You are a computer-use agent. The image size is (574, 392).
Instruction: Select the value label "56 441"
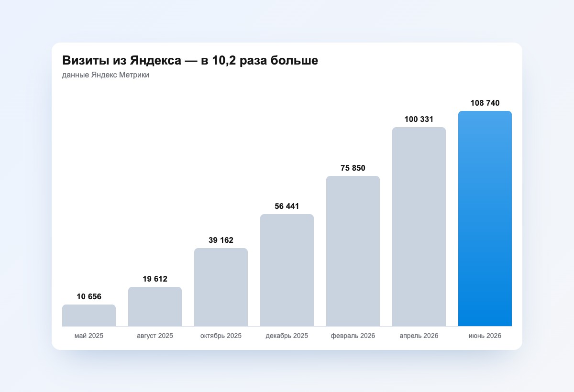pyautogui.click(x=287, y=207)
